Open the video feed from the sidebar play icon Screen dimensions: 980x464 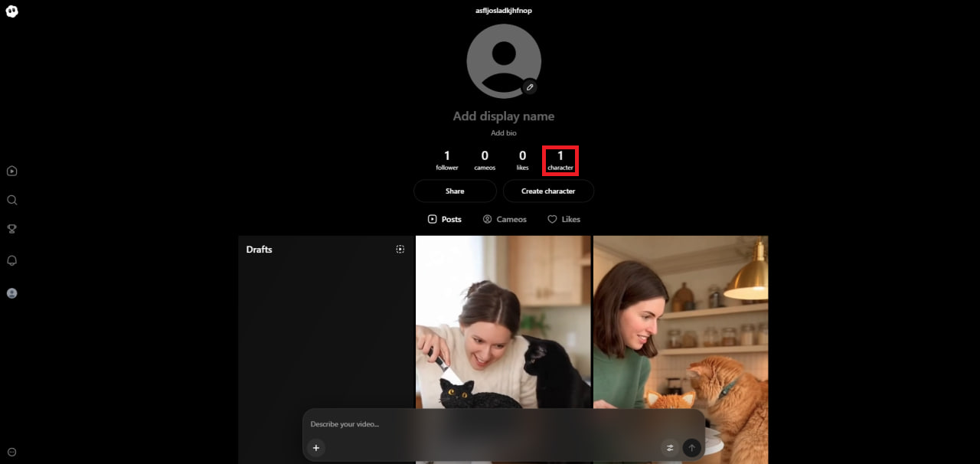(x=11, y=172)
